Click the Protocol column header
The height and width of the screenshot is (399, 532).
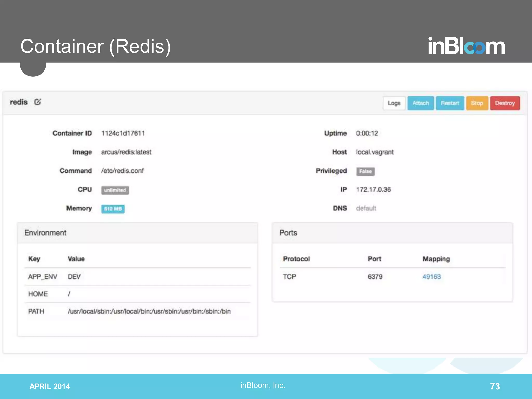coord(296,259)
